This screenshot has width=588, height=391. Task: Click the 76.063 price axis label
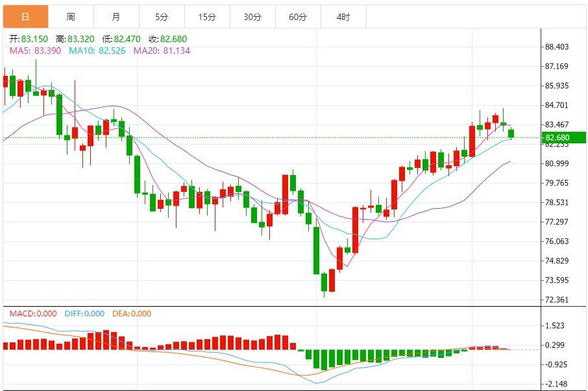[x=556, y=241]
